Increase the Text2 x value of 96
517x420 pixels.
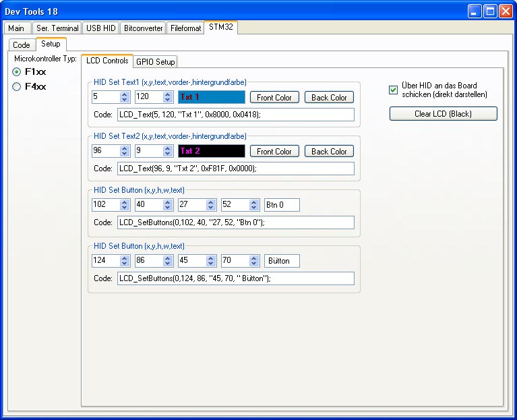(x=125, y=148)
